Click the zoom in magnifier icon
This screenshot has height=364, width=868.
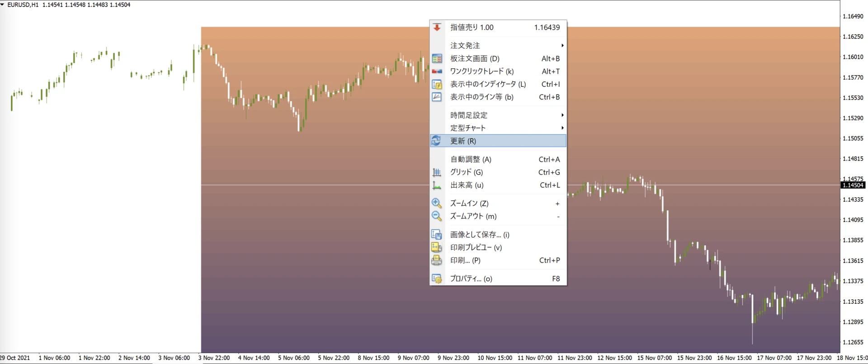click(437, 203)
